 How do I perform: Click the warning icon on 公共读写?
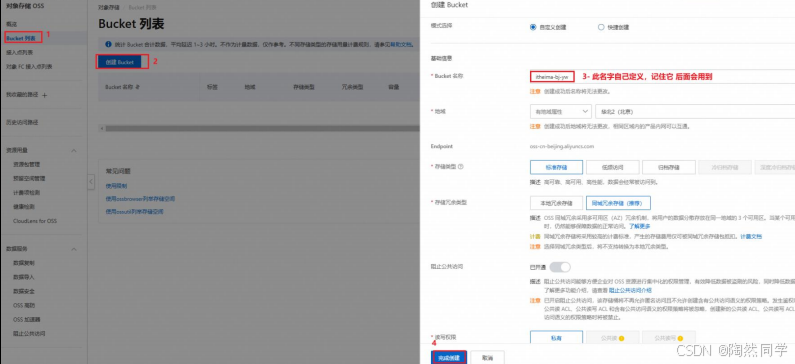coord(680,338)
